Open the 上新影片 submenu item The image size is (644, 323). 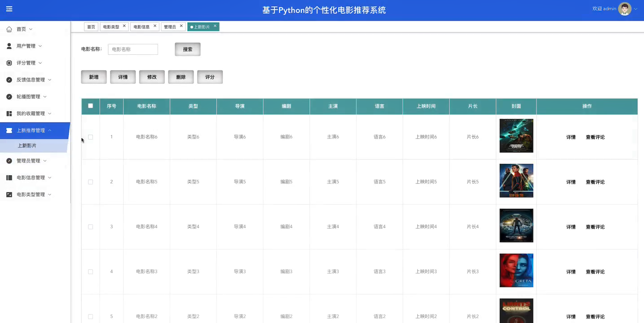coord(27,146)
